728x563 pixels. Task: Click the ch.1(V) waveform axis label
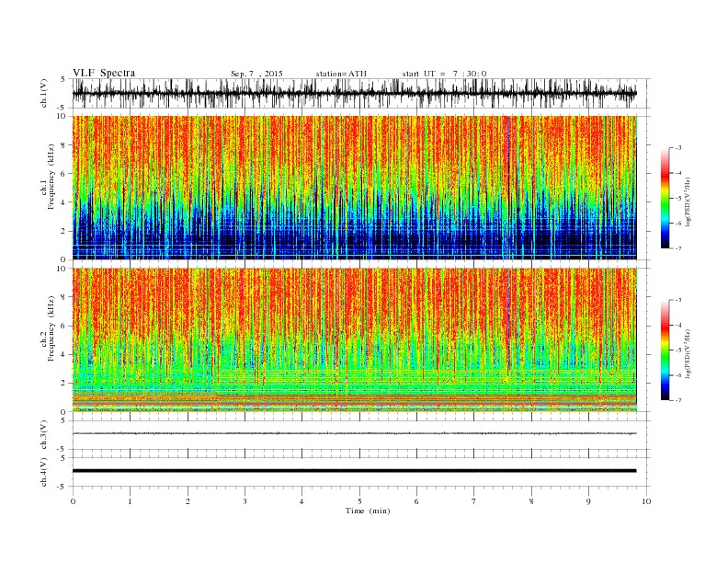pos(44,93)
